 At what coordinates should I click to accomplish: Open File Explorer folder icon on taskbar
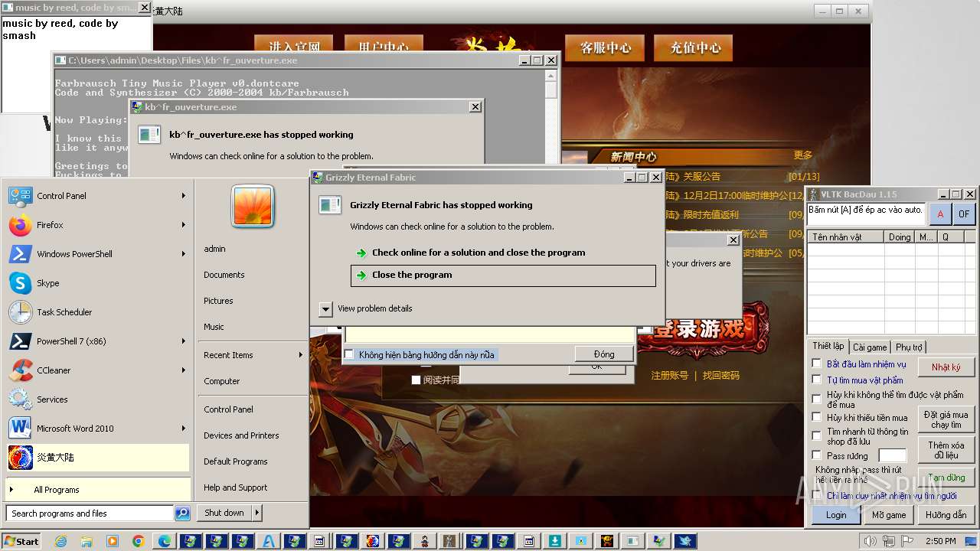87,541
